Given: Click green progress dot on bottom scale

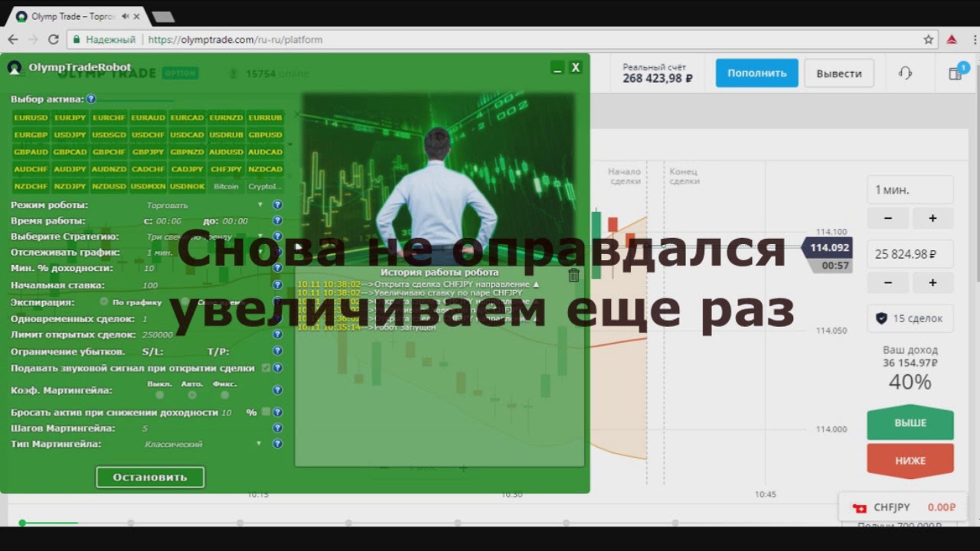Looking at the screenshot, I should pos(22,523).
